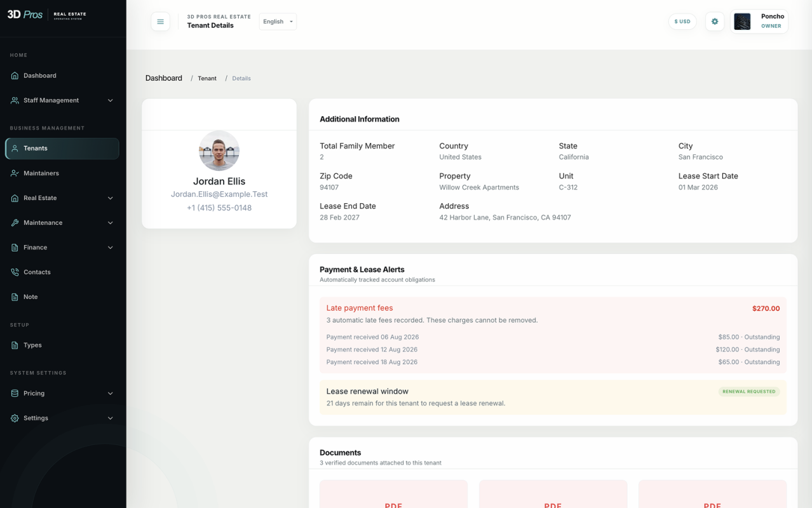Click the $270.00 late fees total

766,309
